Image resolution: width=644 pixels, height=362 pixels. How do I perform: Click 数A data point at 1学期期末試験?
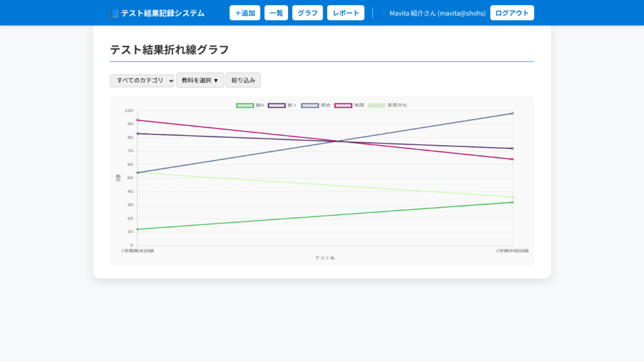point(137,229)
